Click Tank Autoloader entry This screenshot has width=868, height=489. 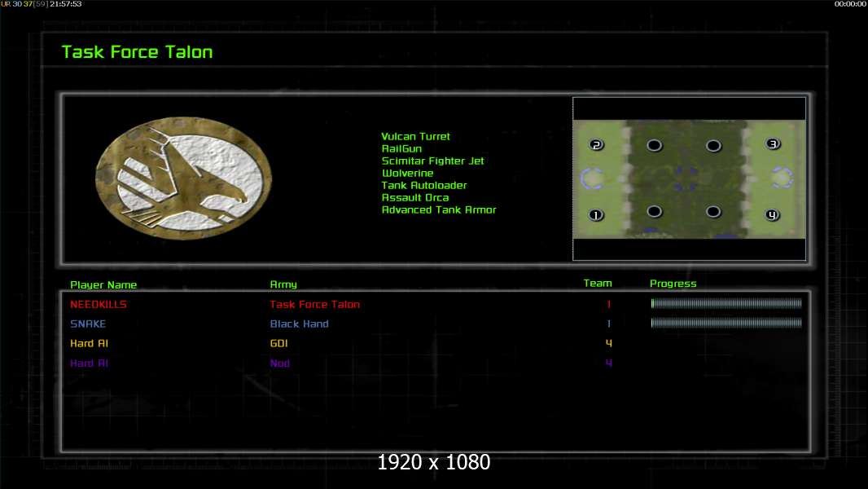pos(424,185)
